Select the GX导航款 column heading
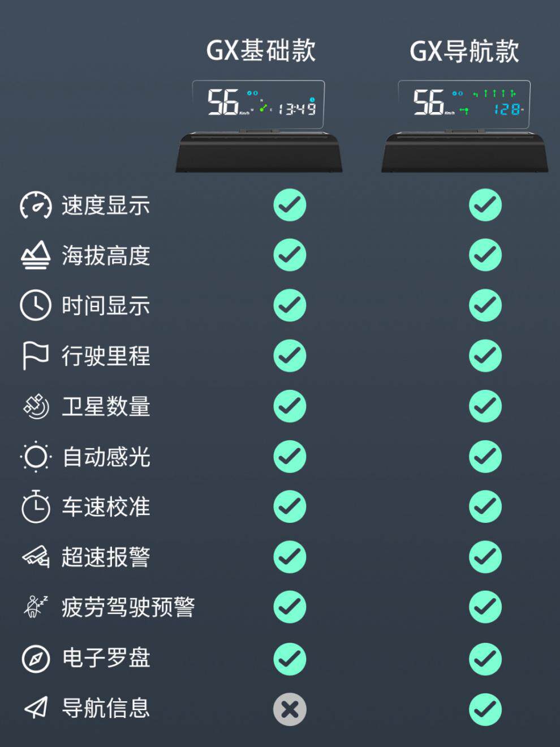Screen dimensions: 560x747 tap(464, 51)
